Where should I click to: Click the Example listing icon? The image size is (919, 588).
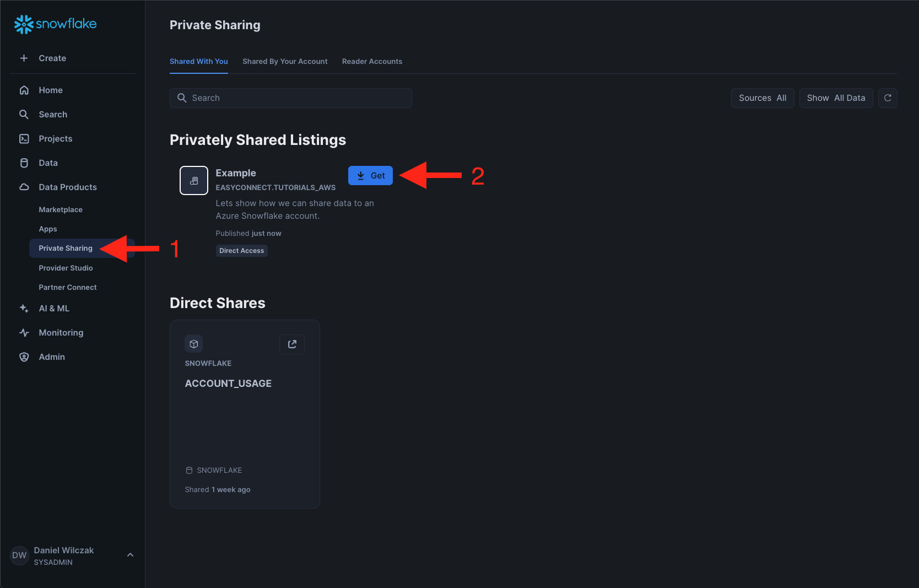194,180
